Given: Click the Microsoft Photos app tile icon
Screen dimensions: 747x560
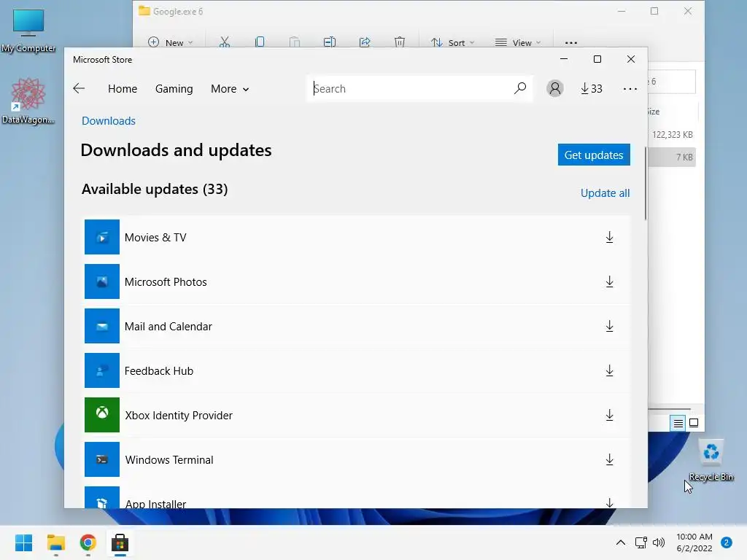Looking at the screenshot, I should coord(102,281).
